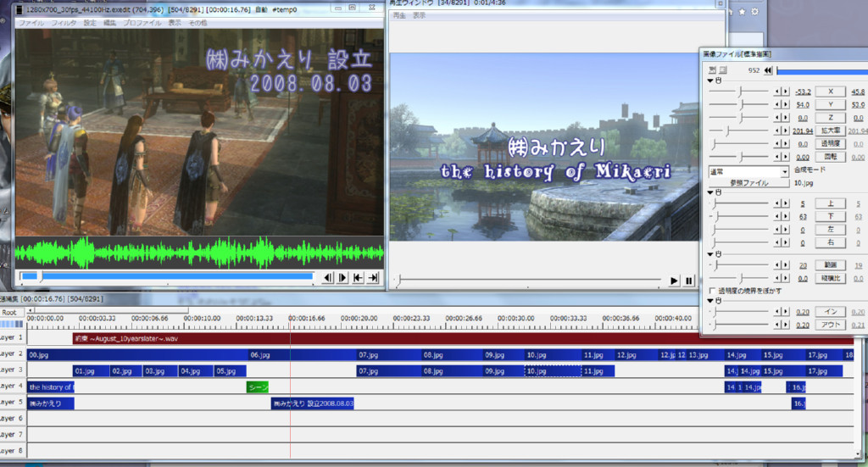Increase 上 crop value with the right arrow stepper
This screenshot has height=467, width=868.
[785, 203]
